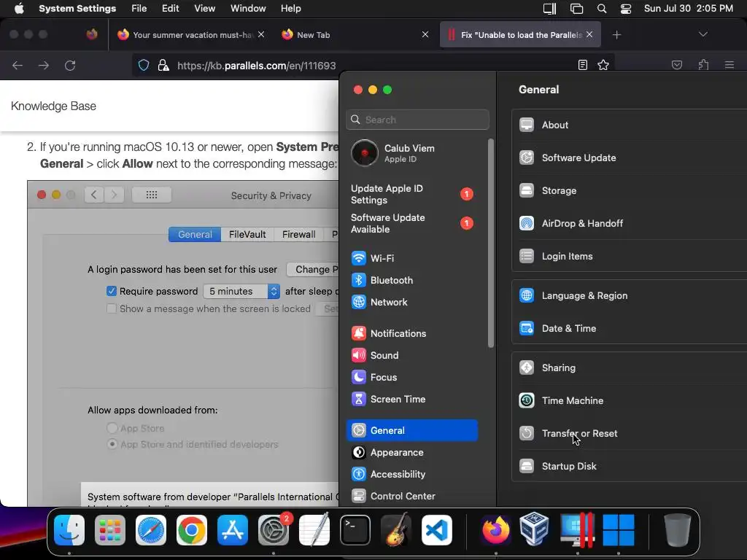Open Software Update Available notice

click(412, 223)
